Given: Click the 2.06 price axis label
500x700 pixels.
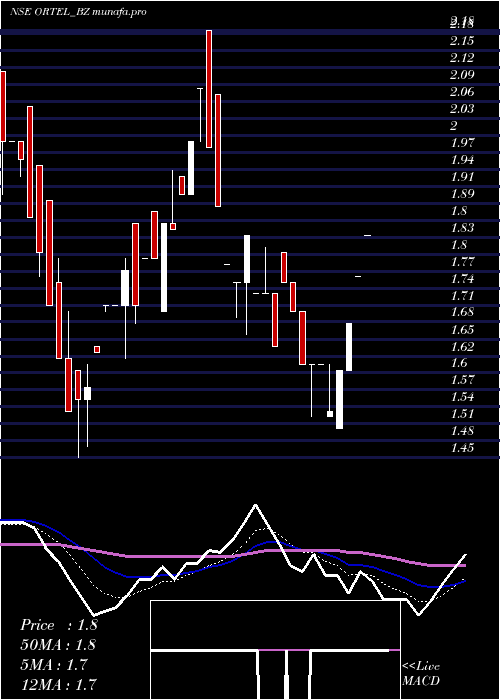Looking at the screenshot, I should click(x=462, y=92).
